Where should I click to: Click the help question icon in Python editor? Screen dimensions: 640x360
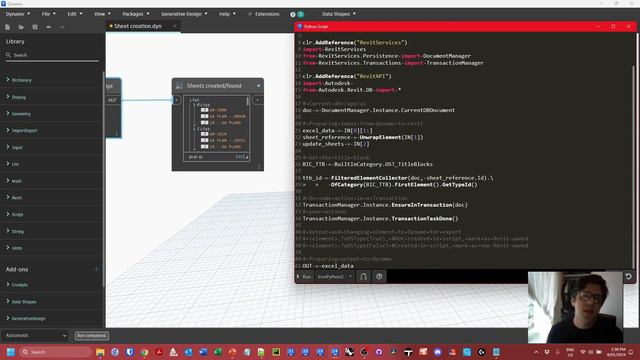click(x=379, y=277)
